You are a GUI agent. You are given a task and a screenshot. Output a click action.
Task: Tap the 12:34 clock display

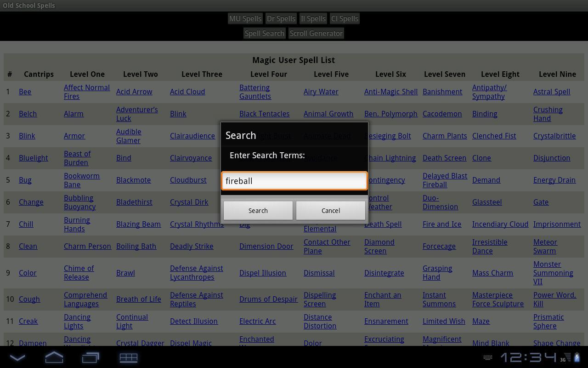[528, 357]
